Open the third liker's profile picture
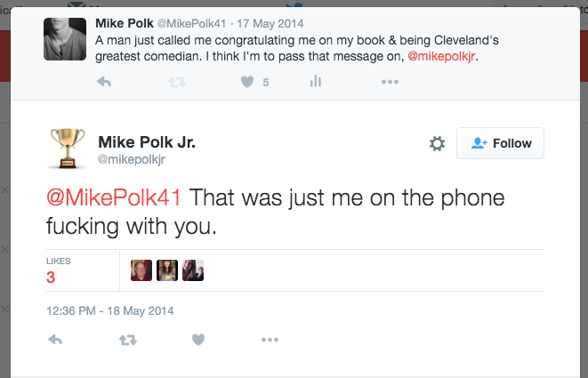588x378 pixels. pos(193,270)
